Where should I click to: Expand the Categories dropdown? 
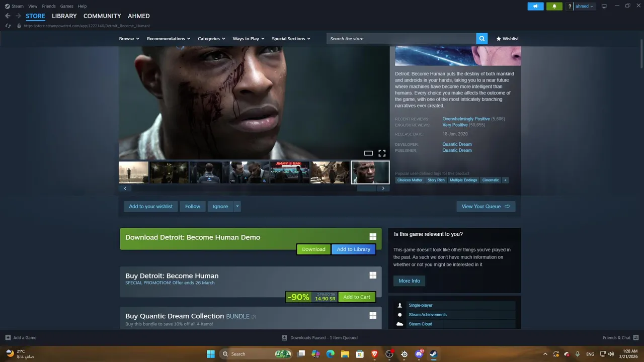click(211, 39)
